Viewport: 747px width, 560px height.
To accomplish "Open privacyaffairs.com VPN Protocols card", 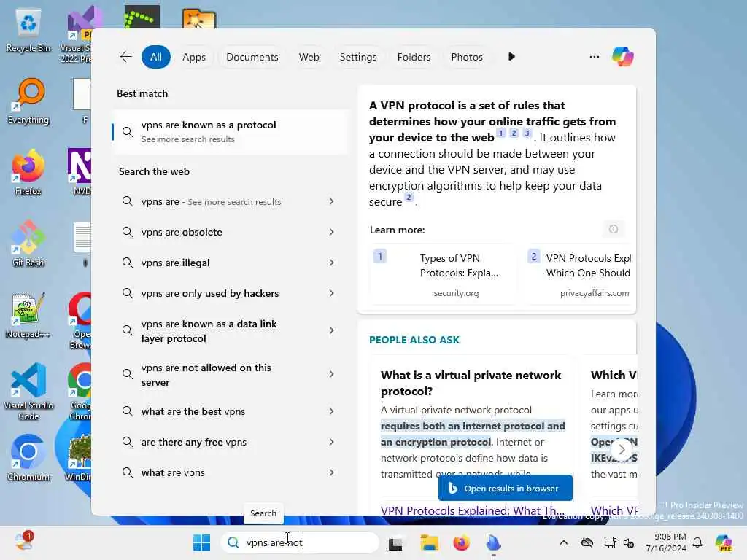I will 578,276.
